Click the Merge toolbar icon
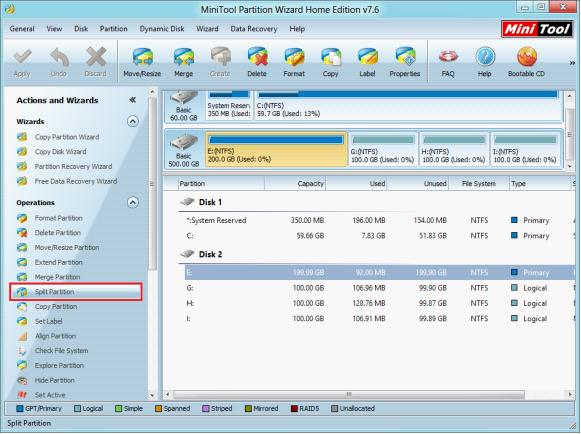This screenshot has height=434, width=581. (x=184, y=62)
